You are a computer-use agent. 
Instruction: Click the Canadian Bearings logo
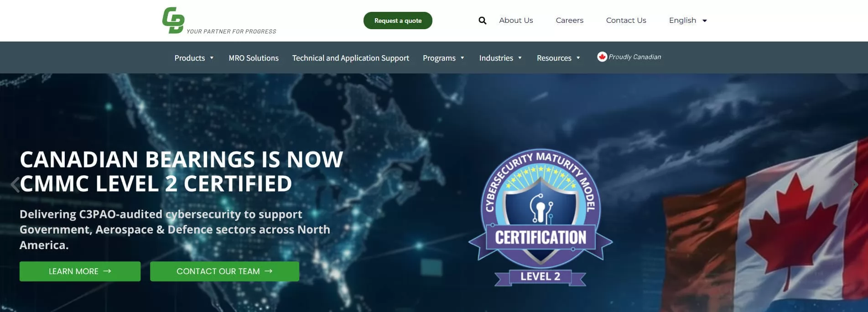click(173, 21)
